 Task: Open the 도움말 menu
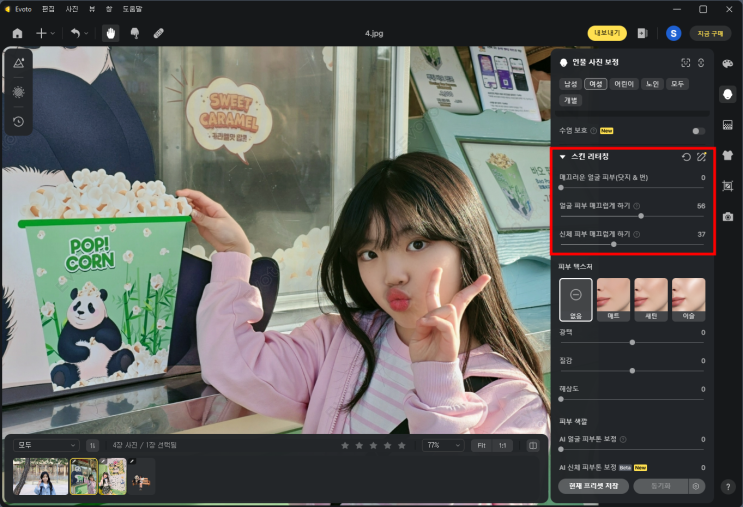132,9
